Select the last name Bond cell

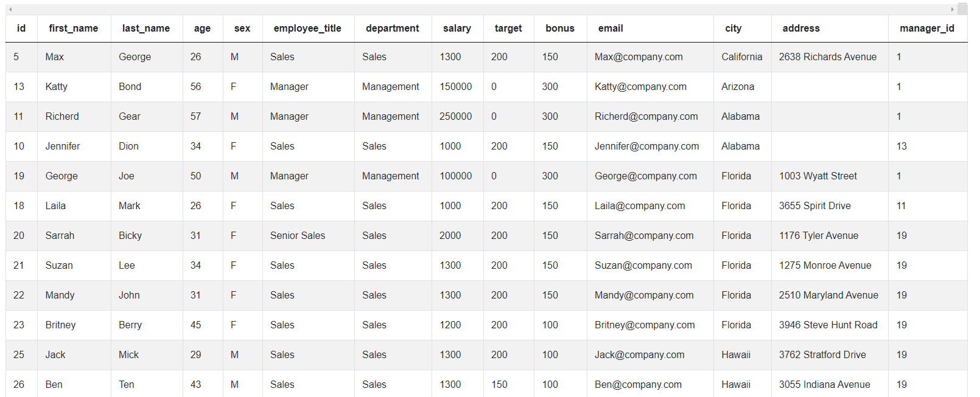coord(147,87)
